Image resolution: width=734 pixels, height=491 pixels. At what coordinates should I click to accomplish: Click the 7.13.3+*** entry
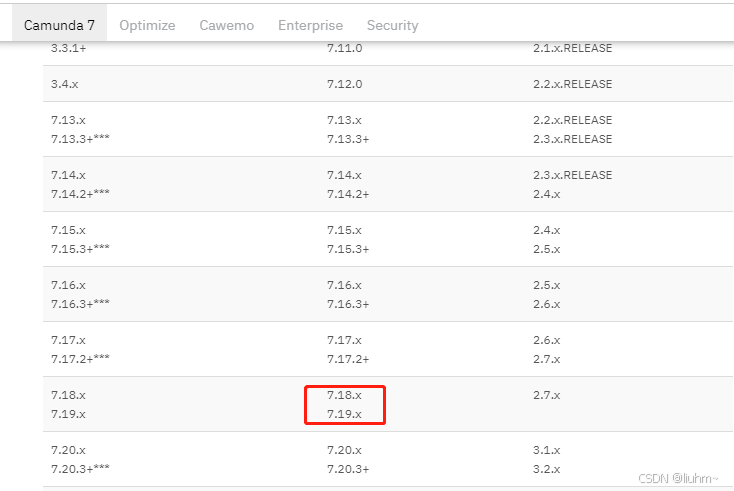pos(80,139)
